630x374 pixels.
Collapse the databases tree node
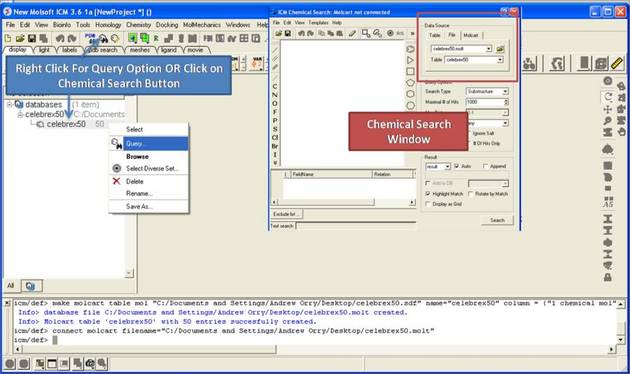(x=9, y=104)
